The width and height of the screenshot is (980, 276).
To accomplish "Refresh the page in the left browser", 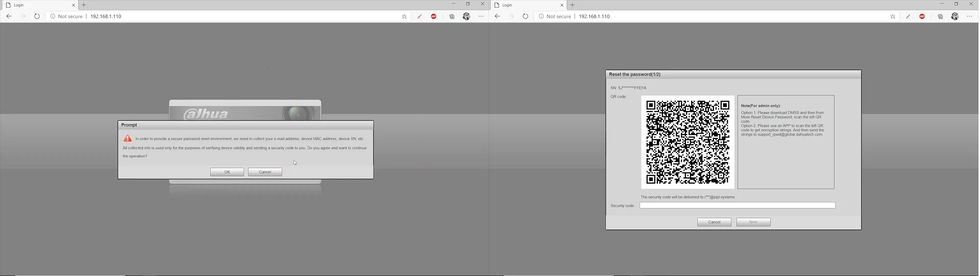I will (37, 16).
